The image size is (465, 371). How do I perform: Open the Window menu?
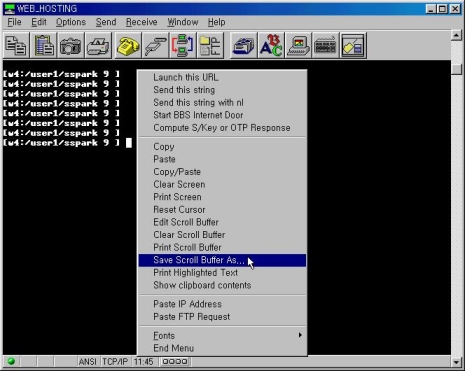pos(183,22)
